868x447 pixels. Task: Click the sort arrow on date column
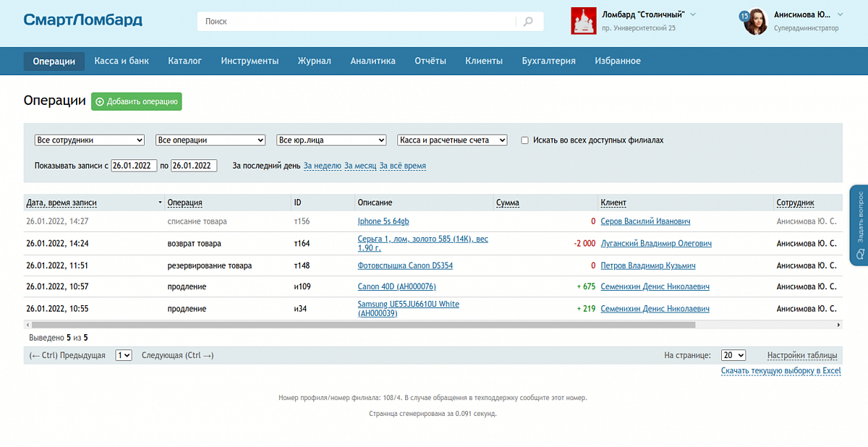pyautogui.click(x=160, y=203)
